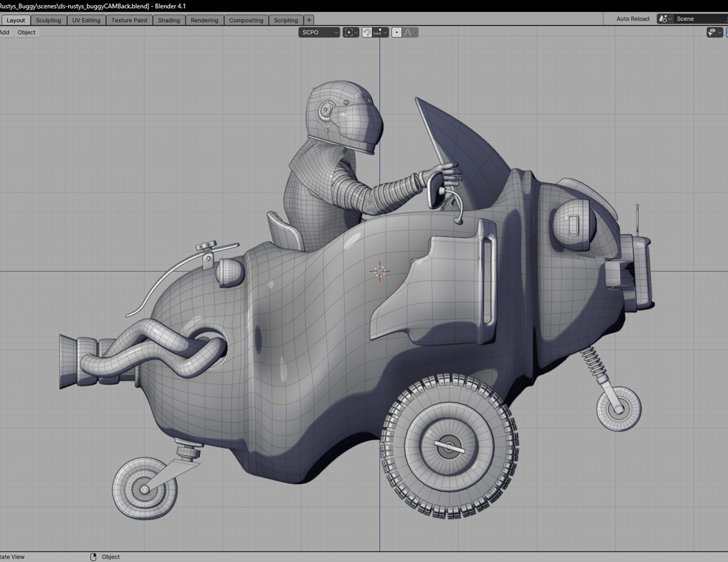
Task: Open the SCPO transform orientation dropdown
Action: pos(318,33)
